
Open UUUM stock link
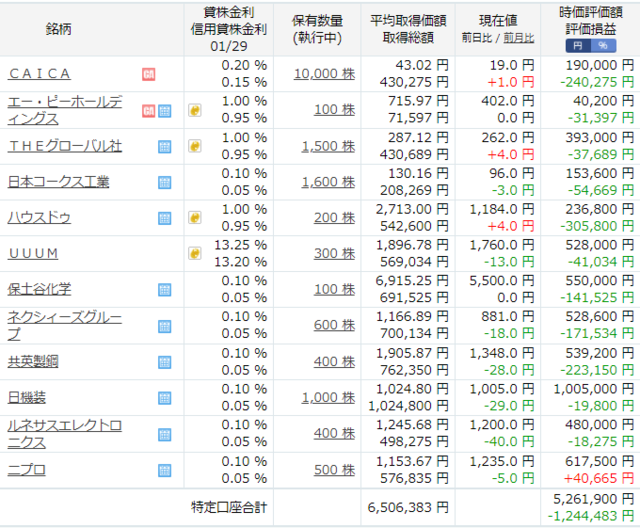(33, 253)
